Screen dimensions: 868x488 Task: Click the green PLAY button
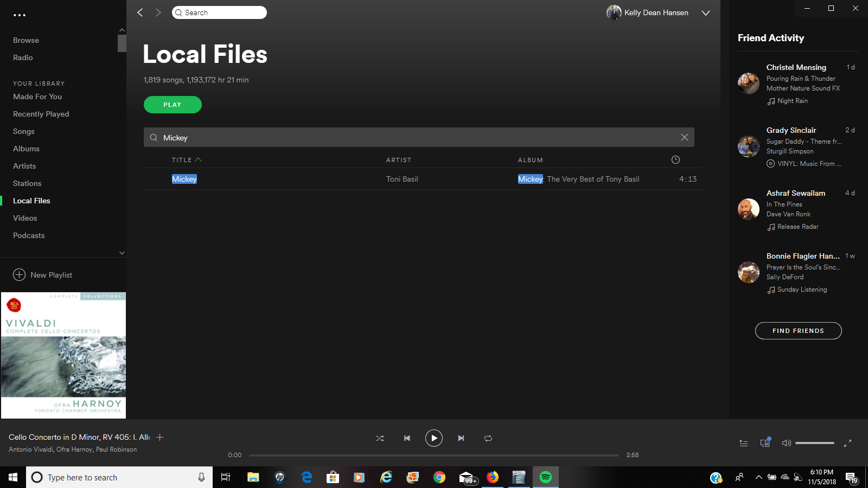click(x=173, y=105)
